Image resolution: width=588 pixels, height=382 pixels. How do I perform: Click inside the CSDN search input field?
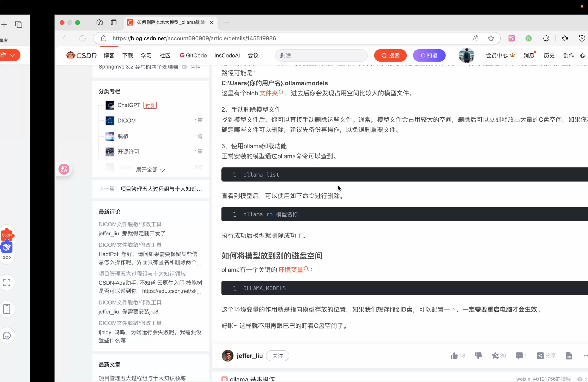pos(321,55)
